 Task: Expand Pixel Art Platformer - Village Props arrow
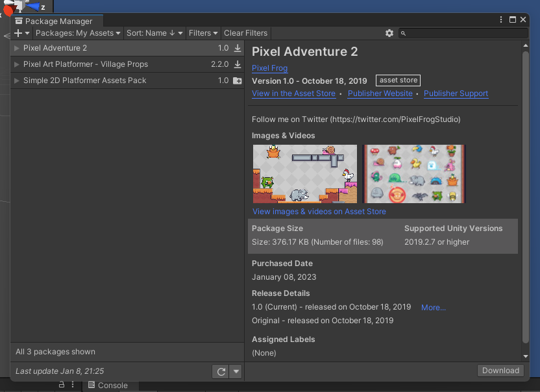(x=16, y=64)
